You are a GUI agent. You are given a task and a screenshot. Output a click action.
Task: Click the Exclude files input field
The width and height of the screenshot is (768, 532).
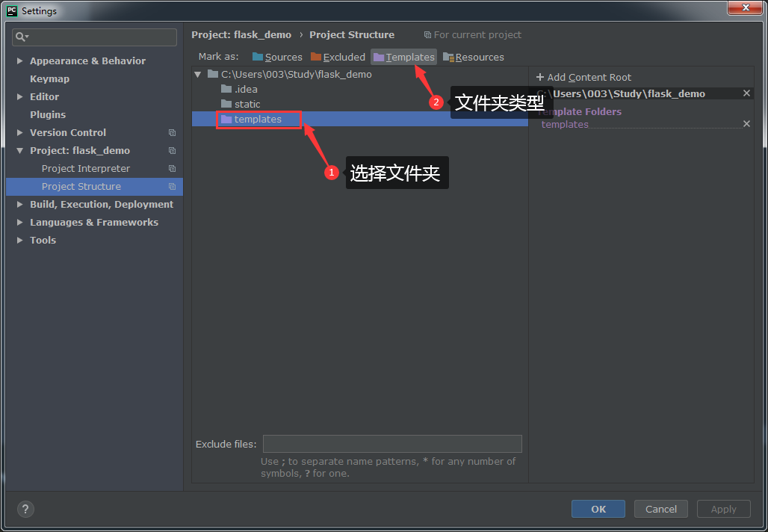[392, 444]
